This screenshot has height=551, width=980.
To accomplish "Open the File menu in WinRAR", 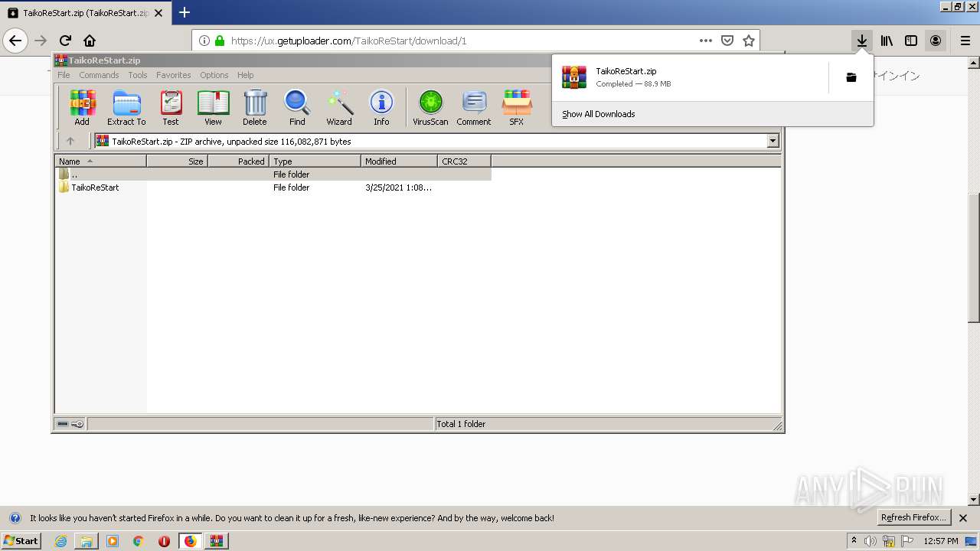I will click(x=64, y=75).
